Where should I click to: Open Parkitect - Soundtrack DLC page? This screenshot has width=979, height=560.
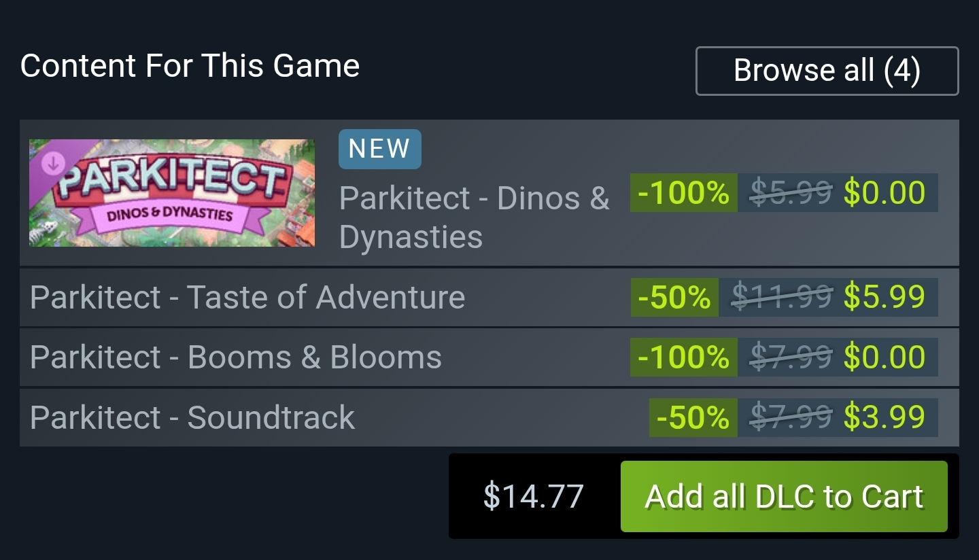[192, 417]
